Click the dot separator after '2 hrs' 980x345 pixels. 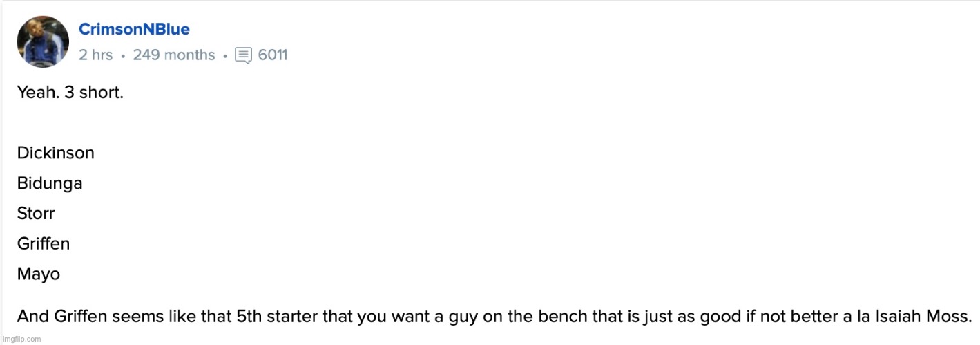[x=123, y=56]
